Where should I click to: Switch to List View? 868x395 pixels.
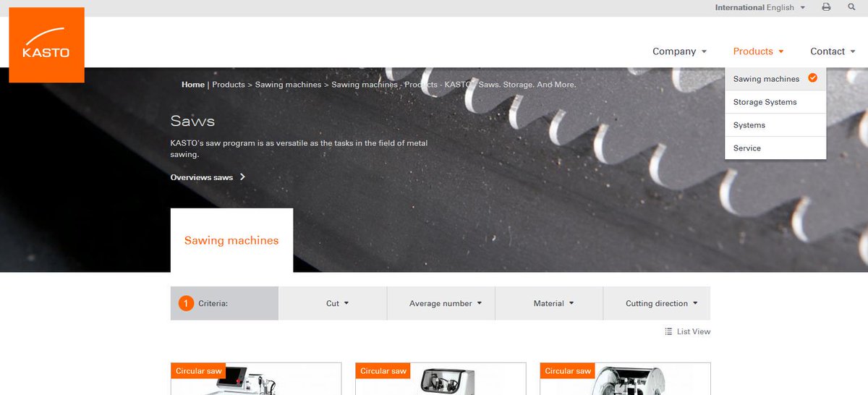pyautogui.click(x=687, y=331)
